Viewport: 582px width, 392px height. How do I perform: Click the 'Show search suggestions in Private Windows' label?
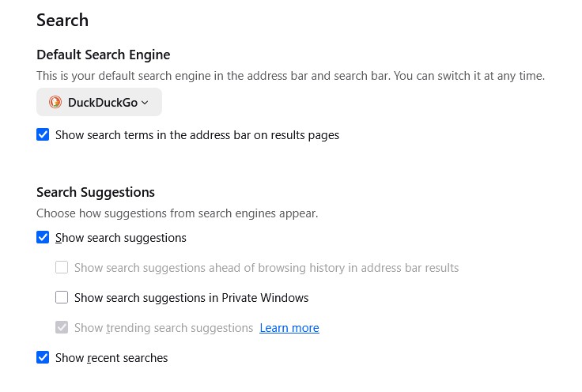(x=191, y=298)
